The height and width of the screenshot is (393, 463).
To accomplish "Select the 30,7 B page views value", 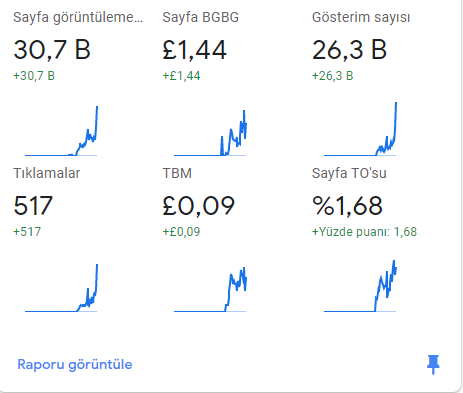I will click(52, 50).
